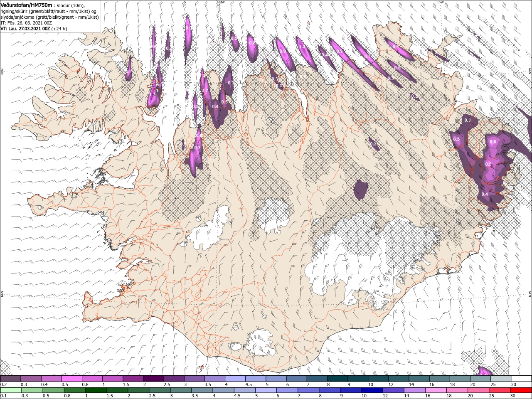Click the Veðurstofan/HM750m map title
The image size is (532, 399).
[26, 5]
